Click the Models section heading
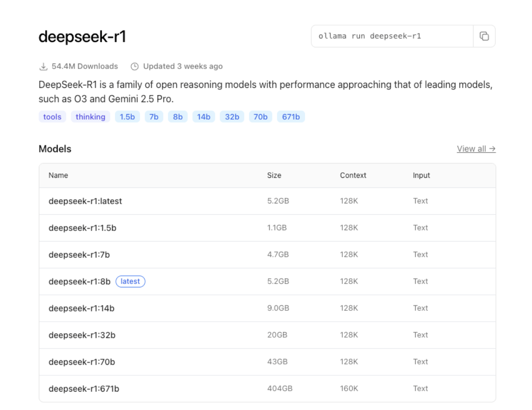The image size is (532, 410). (x=55, y=149)
